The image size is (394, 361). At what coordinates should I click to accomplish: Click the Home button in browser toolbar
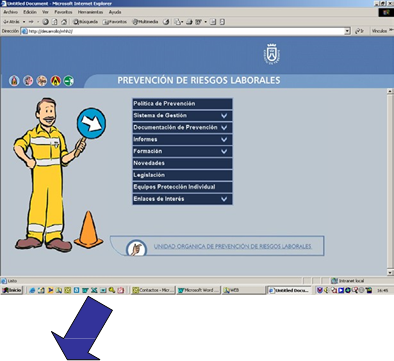[64, 22]
